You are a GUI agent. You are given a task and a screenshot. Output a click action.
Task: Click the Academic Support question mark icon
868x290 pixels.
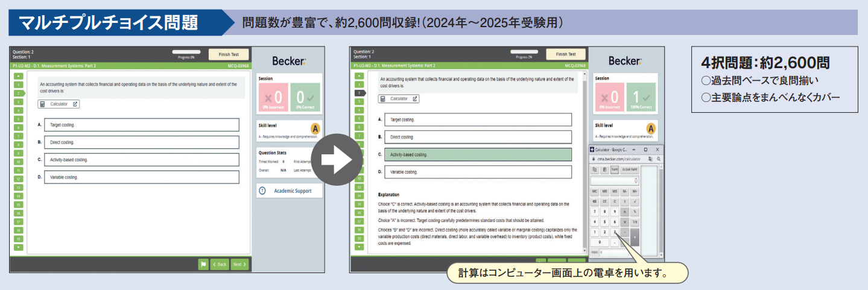click(x=262, y=191)
